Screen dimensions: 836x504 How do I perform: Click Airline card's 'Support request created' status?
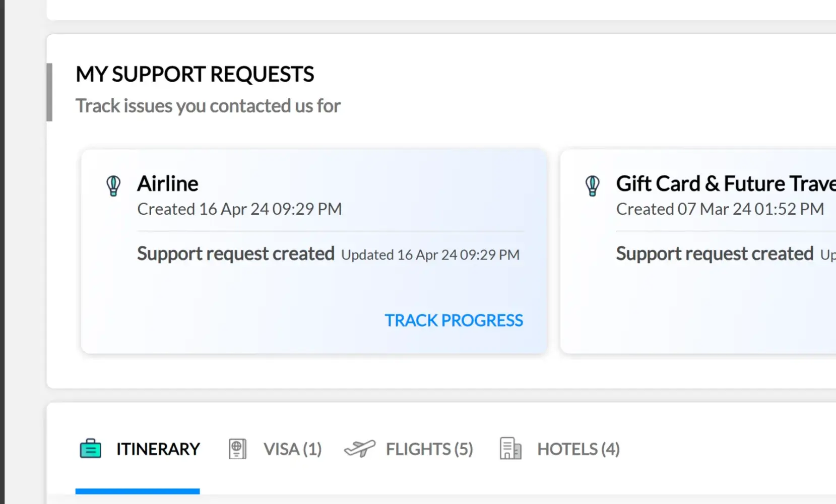coord(235,254)
